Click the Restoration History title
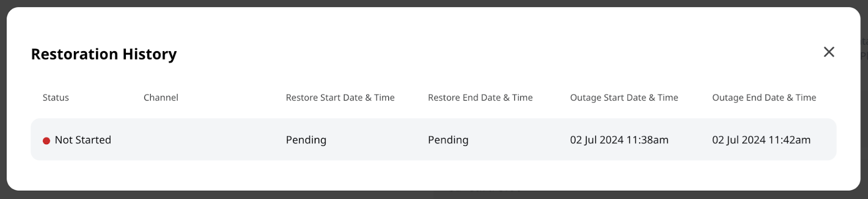This screenshot has height=199, width=868. click(x=104, y=54)
